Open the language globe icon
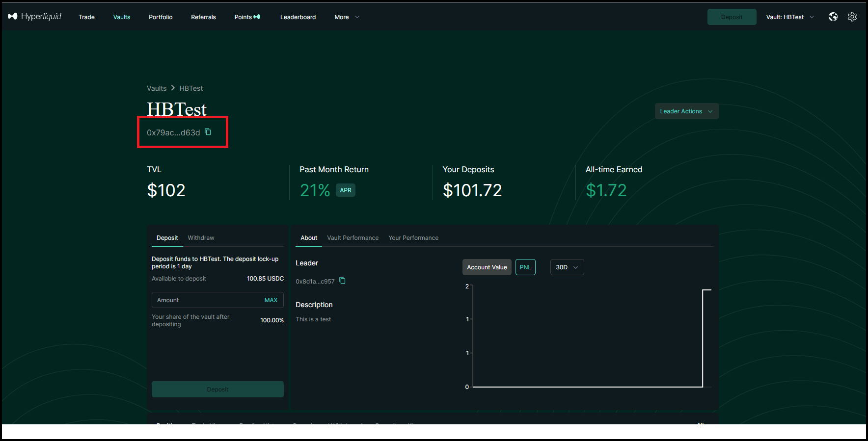Image resolution: width=868 pixels, height=441 pixels. (833, 17)
